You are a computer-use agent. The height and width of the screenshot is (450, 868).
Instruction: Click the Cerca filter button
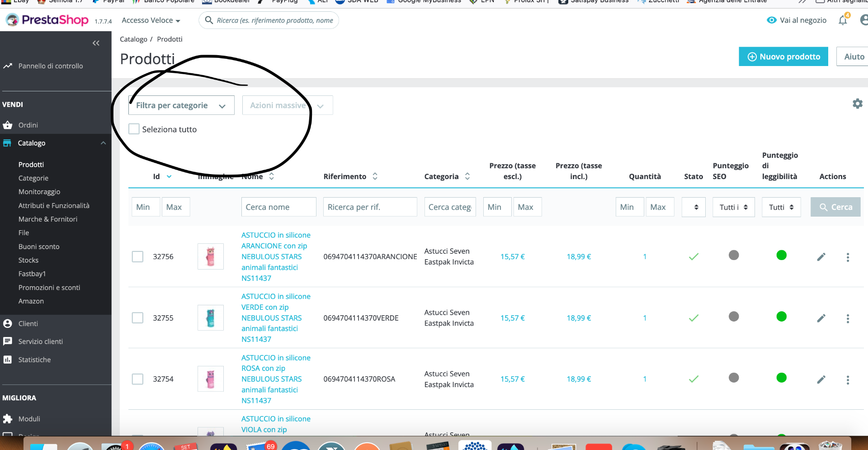coord(835,207)
